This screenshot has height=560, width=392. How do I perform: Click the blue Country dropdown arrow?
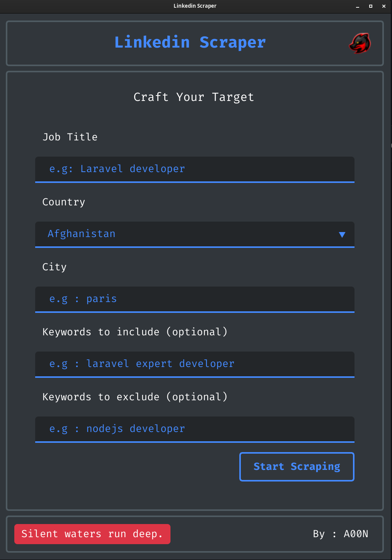click(x=342, y=235)
